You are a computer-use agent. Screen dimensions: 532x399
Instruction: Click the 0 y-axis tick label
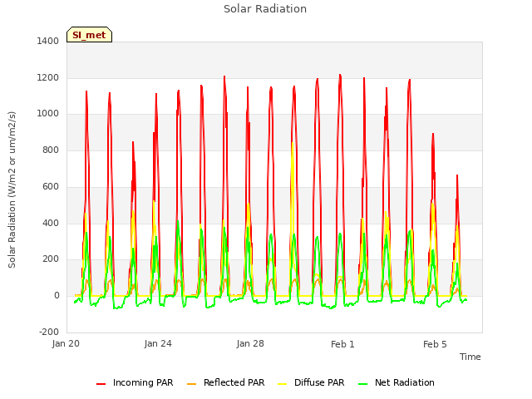click(57, 296)
